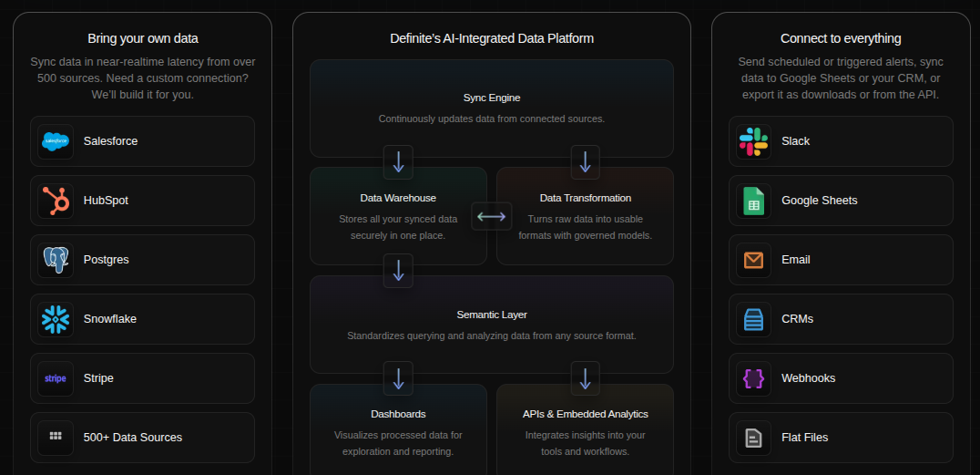Click the arrow from Sync Engine to Data Transformation
The height and width of the screenshot is (475, 980).
tap(585, 162)
